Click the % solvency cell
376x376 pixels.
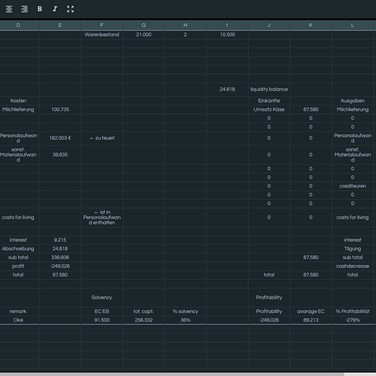[185, 311]
